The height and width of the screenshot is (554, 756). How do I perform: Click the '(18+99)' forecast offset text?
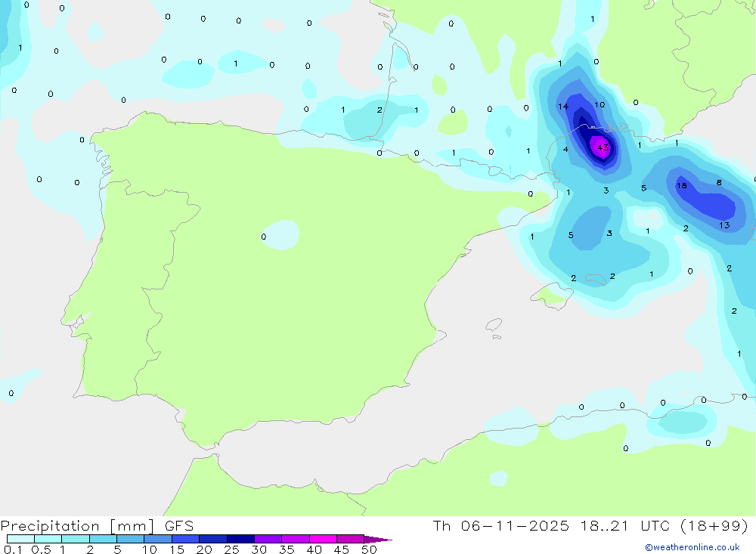click(714, 525)
